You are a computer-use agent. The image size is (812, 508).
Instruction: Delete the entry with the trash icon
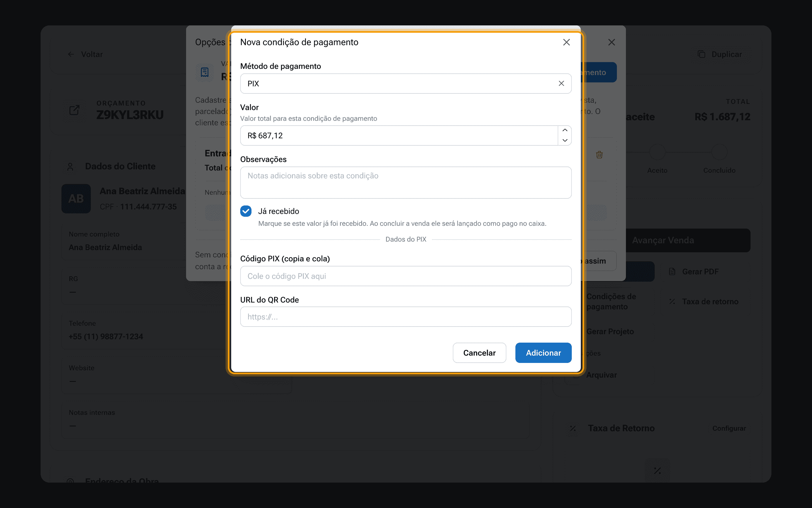click(x=599, y=155)
